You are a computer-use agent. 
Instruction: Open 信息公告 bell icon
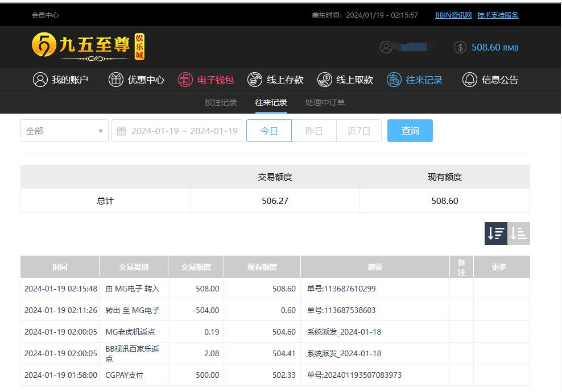(469, 80)
